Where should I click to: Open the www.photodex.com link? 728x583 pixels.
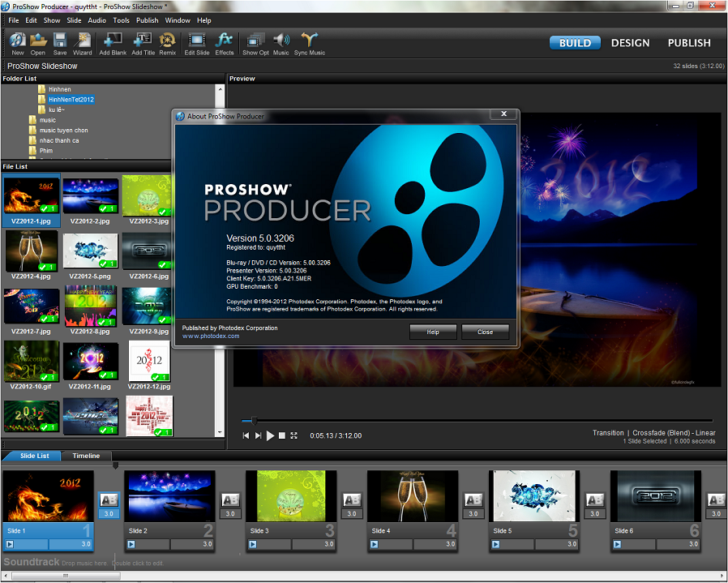(211, 336)
